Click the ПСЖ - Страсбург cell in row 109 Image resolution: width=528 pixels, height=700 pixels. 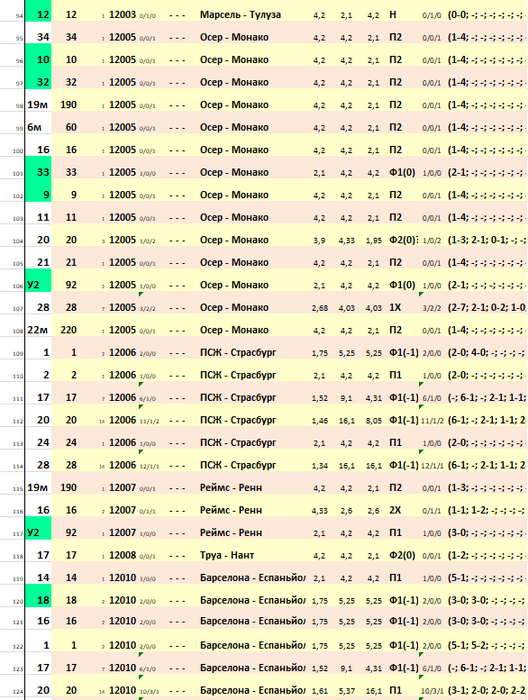238,353
